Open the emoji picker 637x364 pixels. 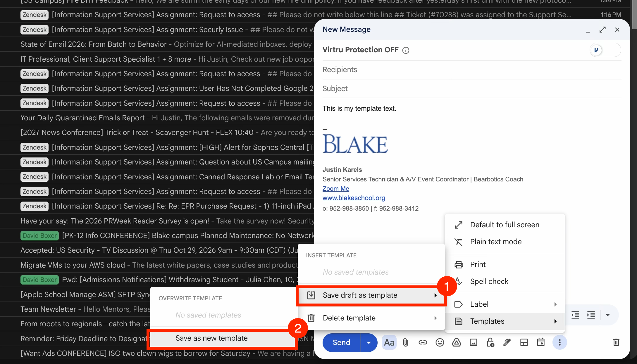[440, 343]
